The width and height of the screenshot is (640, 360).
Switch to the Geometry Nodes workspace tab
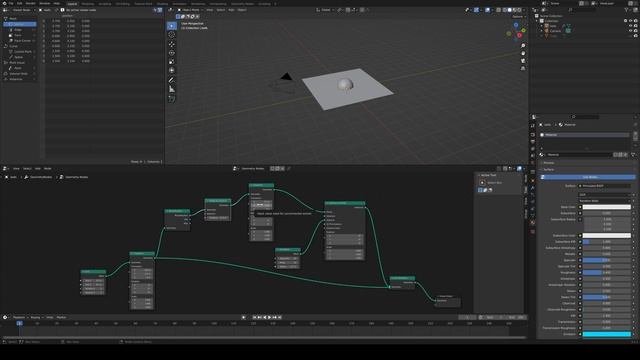click(x=242, y=4)
